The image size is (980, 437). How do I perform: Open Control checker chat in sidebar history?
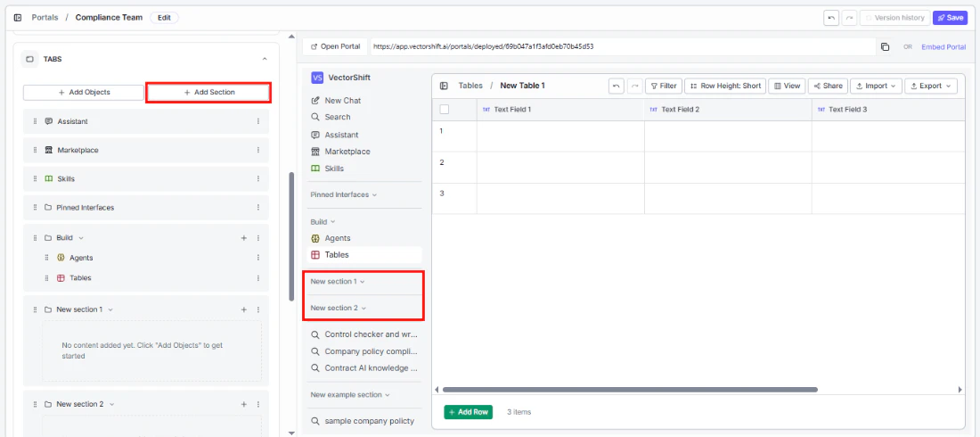(364, 334)
